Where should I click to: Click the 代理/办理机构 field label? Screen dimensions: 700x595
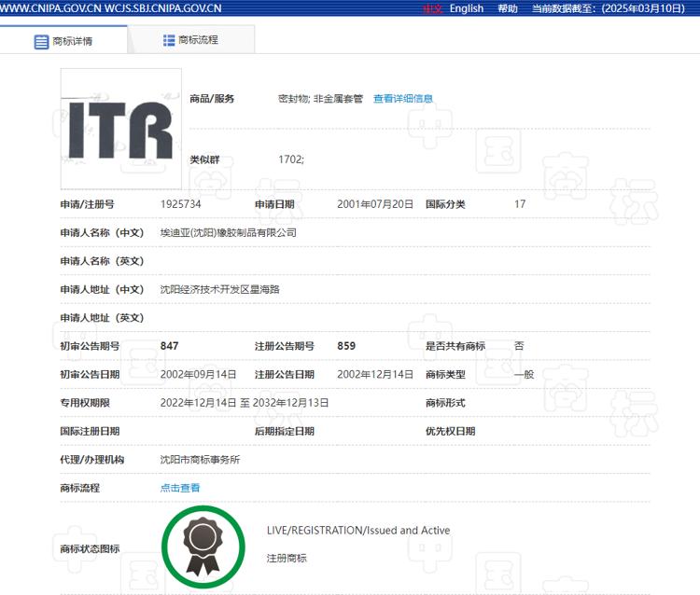pos(92,460)
